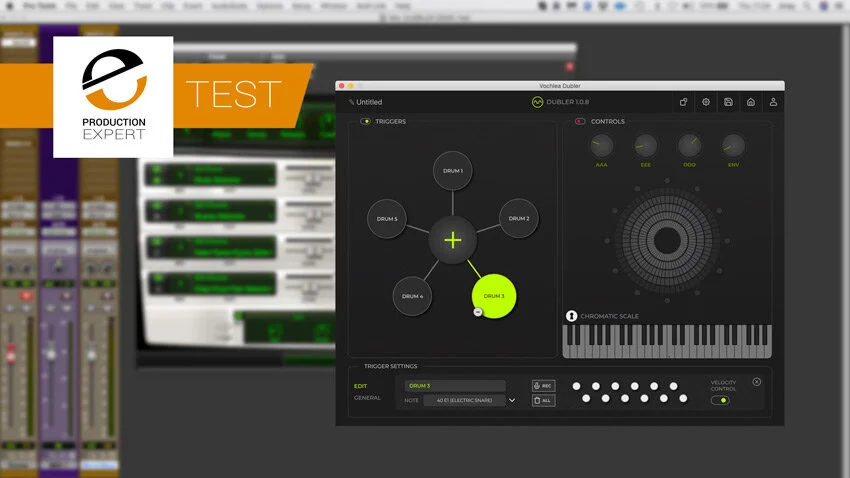This screenshot has height=478, width=850.
Task: Turn off the Velocity Control switch
Action: coord(720,401)
